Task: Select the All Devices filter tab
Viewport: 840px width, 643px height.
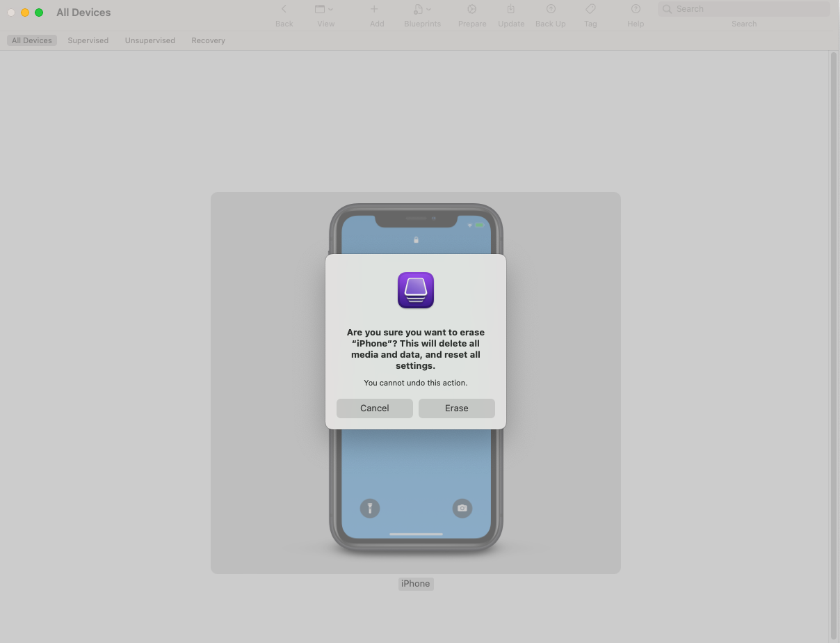Action: 32,40
